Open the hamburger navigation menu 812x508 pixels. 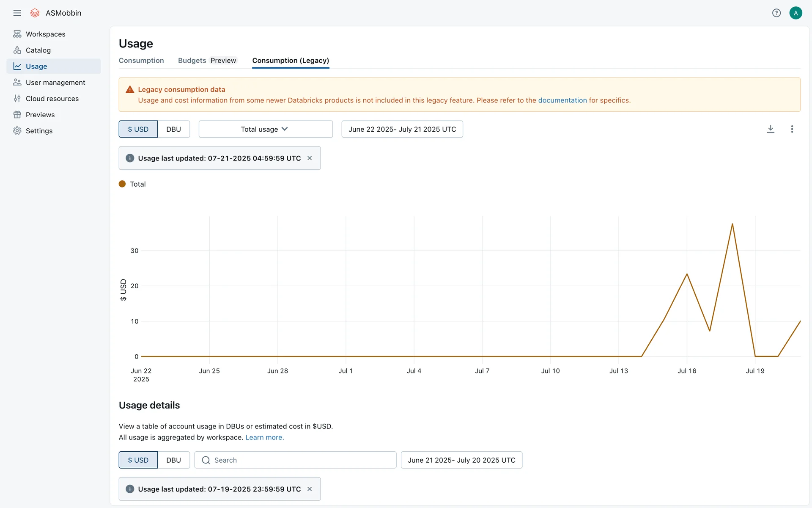tap(17, 13)
